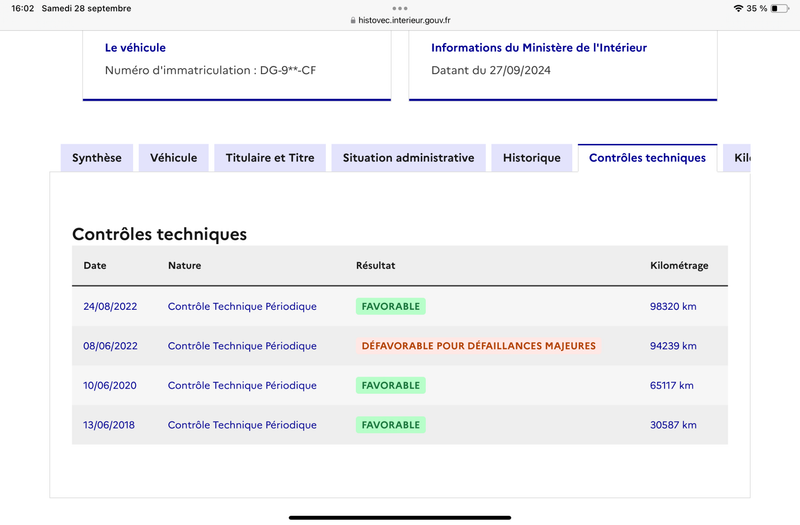Switch to the Véhicule tab

point(173,158)
